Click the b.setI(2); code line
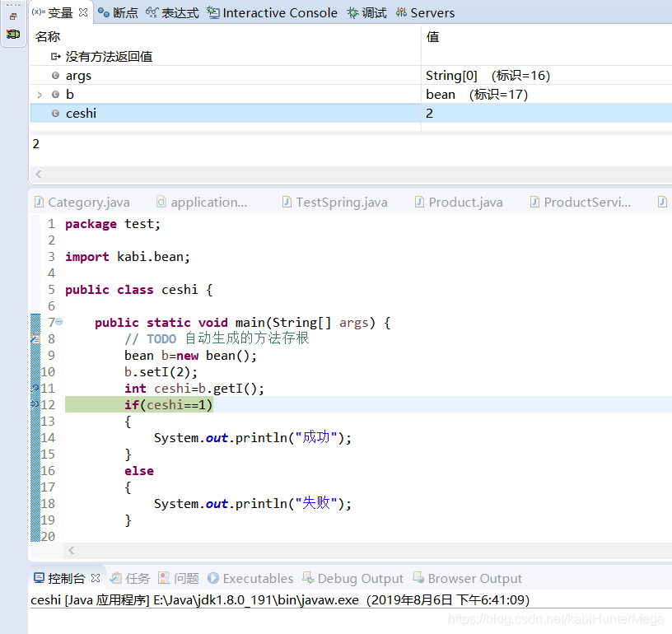The height and width of the screenshot is (634, 672). coord(161,372)
